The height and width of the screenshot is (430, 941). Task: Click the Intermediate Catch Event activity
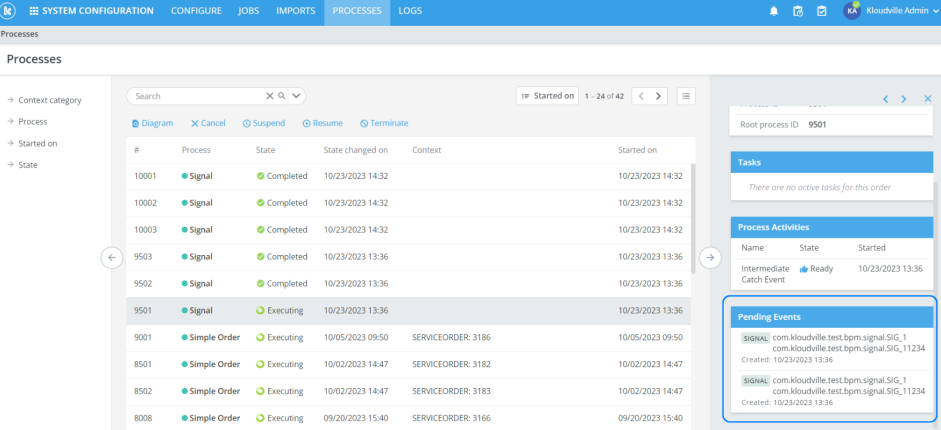[x=765, y=274]
